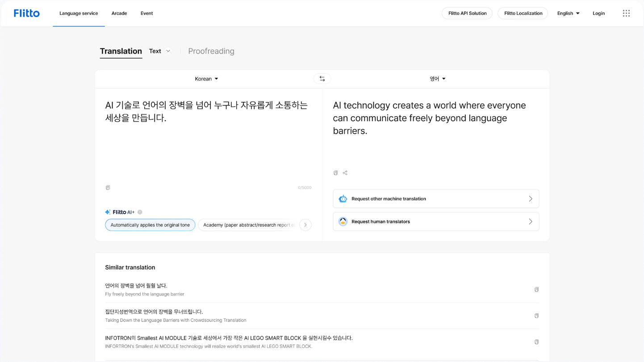Click the 0/5000 character counter
Image resolution: width=644 pixels, height=362 pixels.
[x=305, y=188]
